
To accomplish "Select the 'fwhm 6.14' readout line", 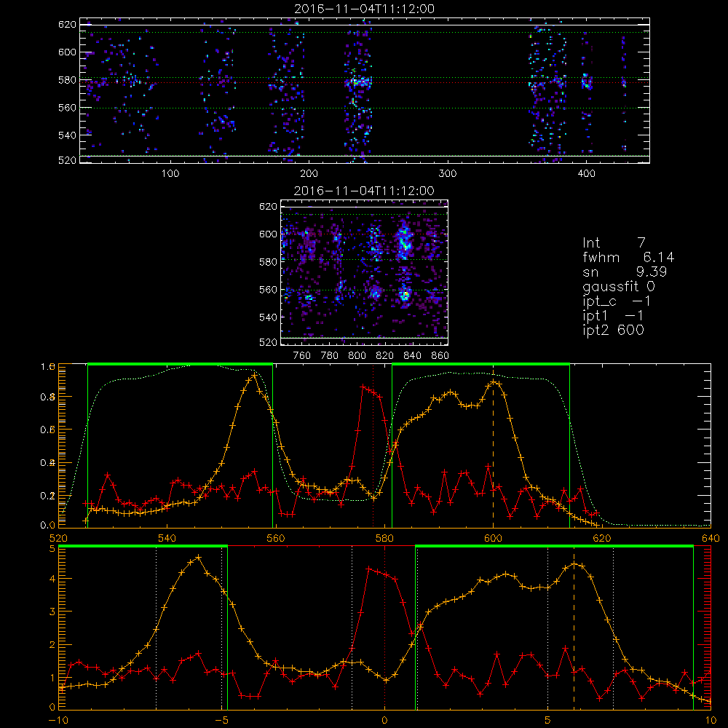I will [628, 257].
